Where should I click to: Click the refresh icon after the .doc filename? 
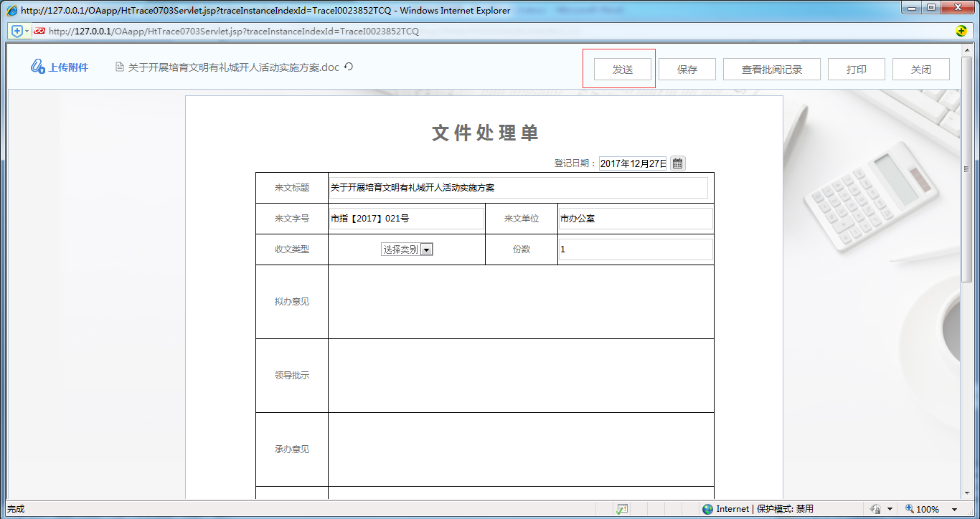pos(349,67)
